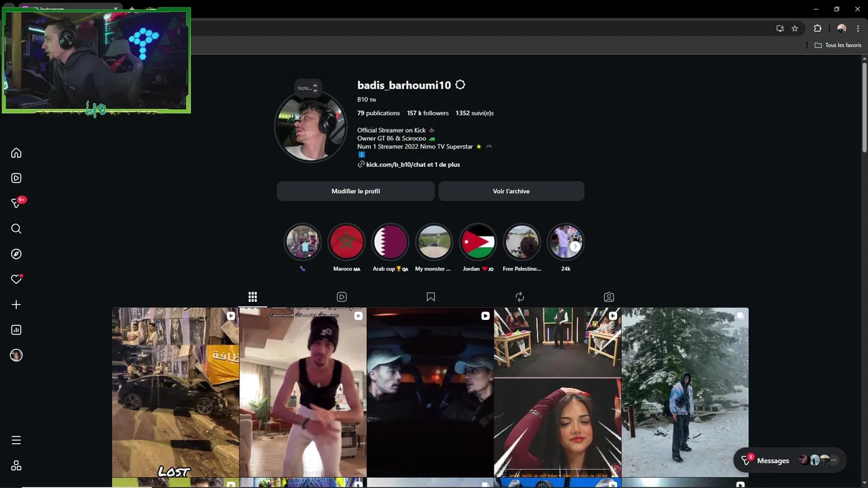The image size is (868, 488).
Task: View 1352 suivi(e)s following list
Action: [x=475, y=113]
